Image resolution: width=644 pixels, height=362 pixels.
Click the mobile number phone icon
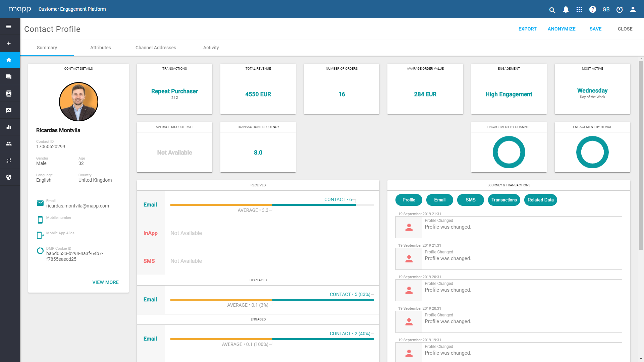click(40, 220)
